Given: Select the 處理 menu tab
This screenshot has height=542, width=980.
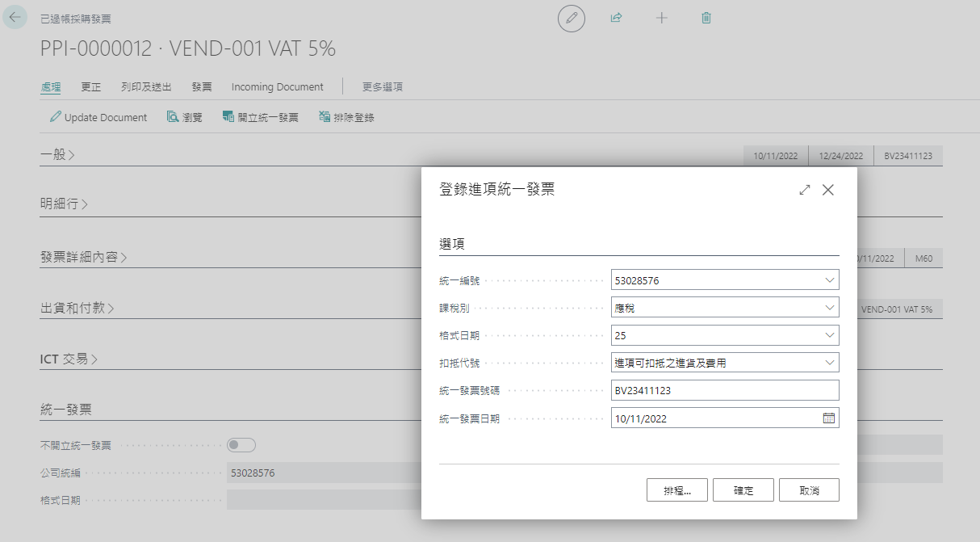Looking at the screenshot, I should coord(51,86).
